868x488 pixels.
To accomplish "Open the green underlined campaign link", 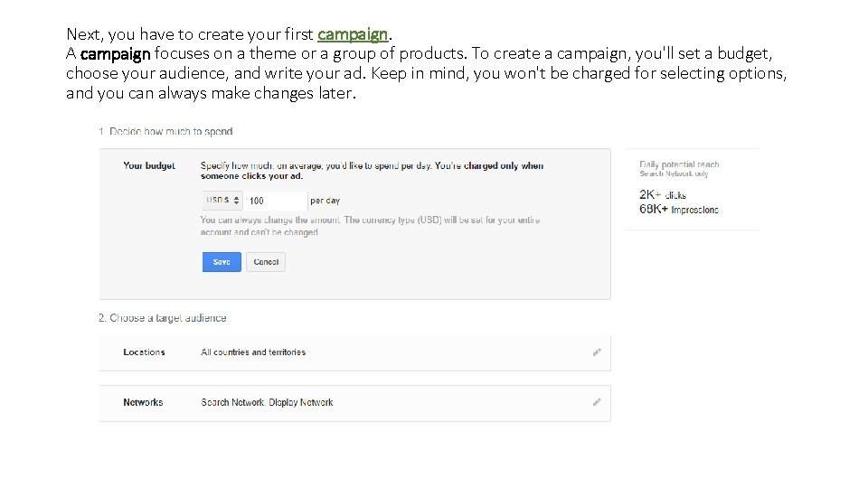I will point(353,34).
